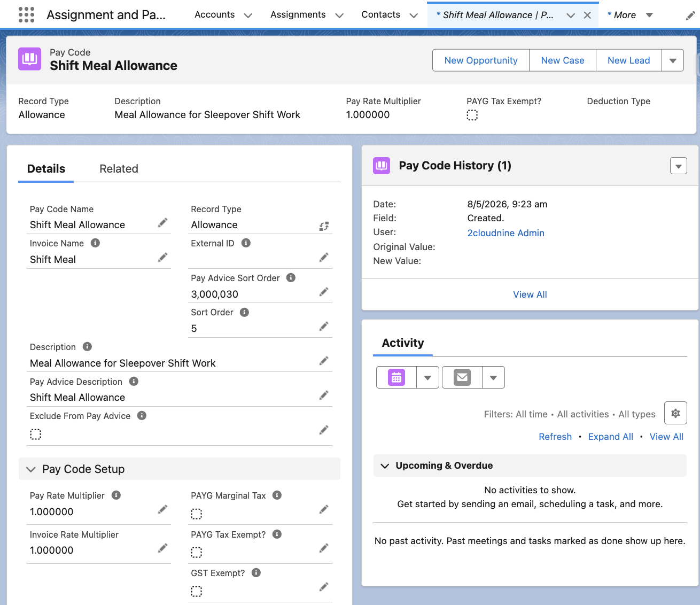
Task: Show Pay Rate Multiplier info icon
Action: click(x=116, y=495)
